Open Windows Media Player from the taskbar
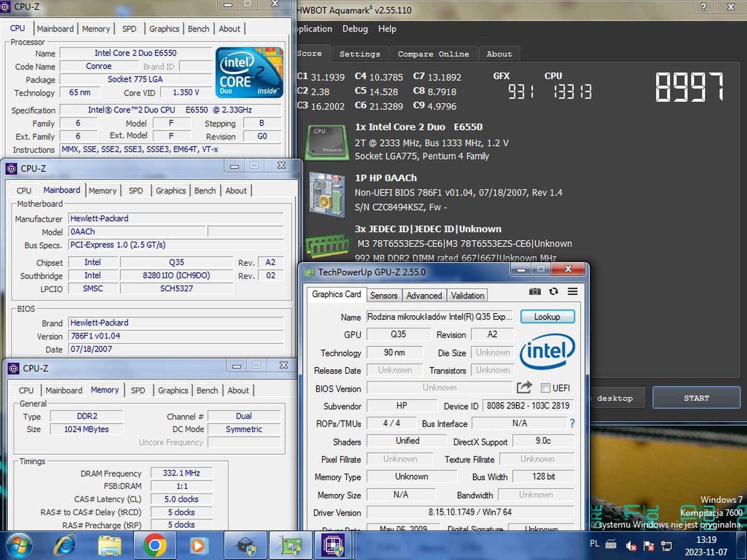Viewport: 747px width, 560px height. pos(198,546)
